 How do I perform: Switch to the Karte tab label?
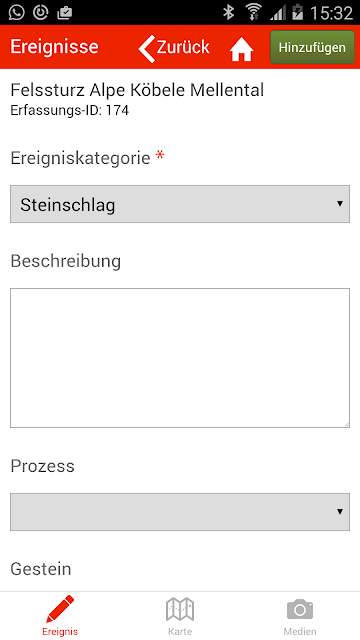pos(180,631)
